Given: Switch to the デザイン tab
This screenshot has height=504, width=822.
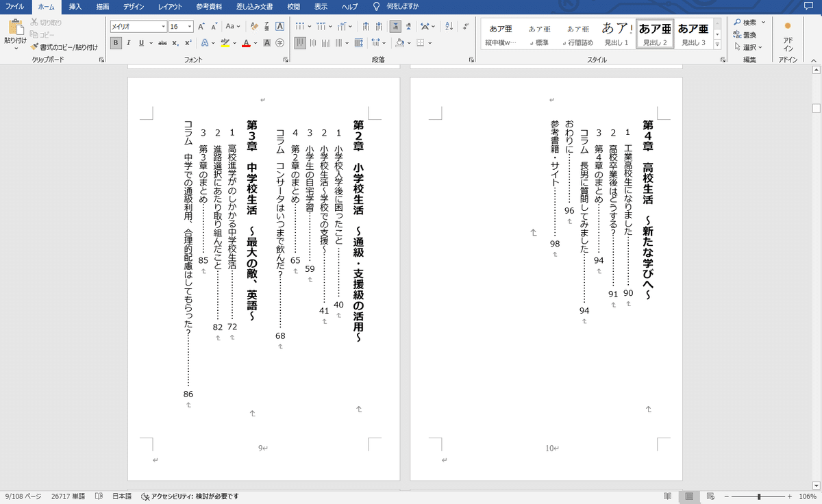Looking at the screenshot, I should pos(134,6).
